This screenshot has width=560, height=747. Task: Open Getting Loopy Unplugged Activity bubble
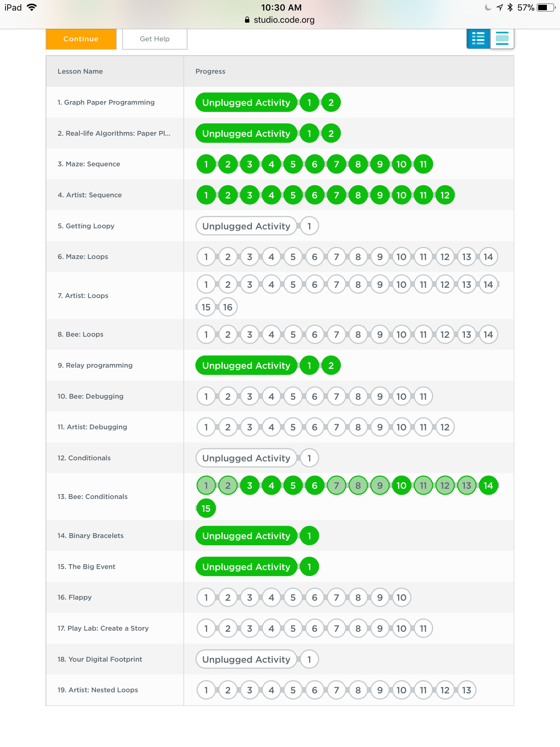(246, 226)
